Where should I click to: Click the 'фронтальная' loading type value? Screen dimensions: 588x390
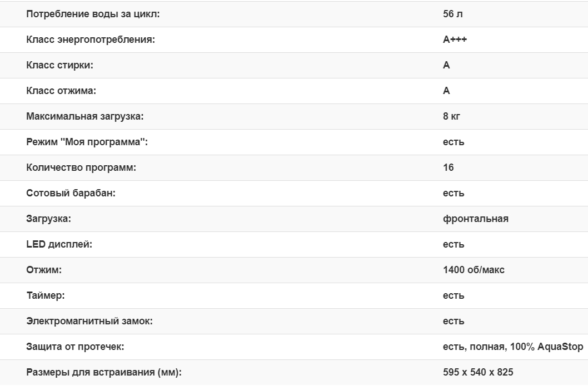tap(475, 219)
